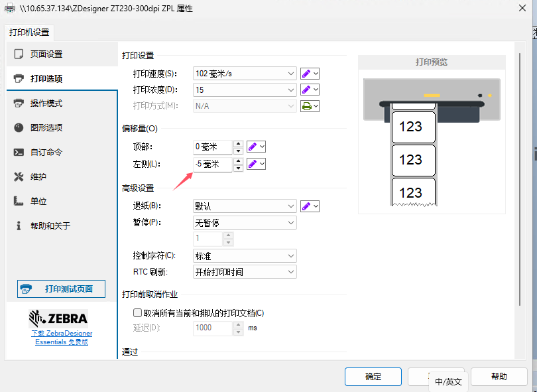Click the 确定 button
The height and width of the screenshot is (392, 537).
(373, 377)
